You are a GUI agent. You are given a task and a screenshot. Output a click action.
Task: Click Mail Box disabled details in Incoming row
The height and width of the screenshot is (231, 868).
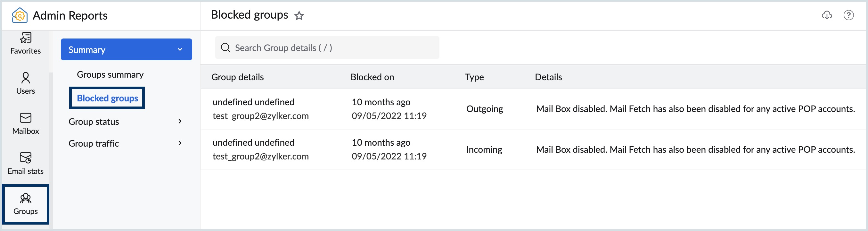(x=695, y=150)
